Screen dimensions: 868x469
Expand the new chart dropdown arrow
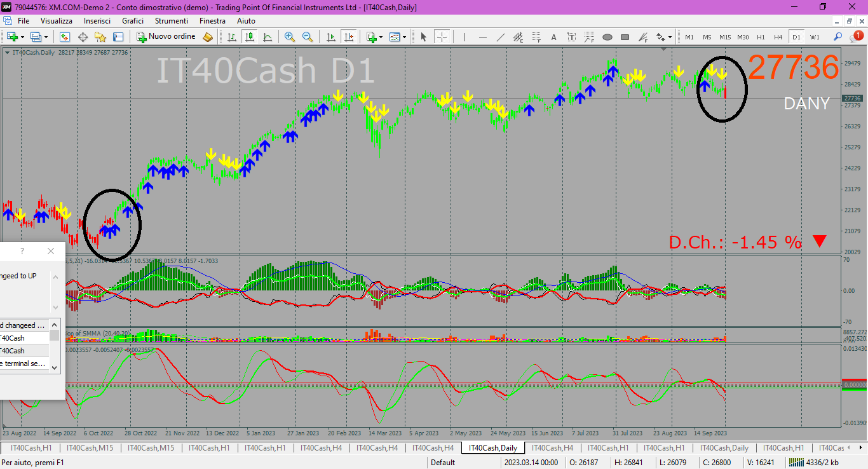point(22,37)
